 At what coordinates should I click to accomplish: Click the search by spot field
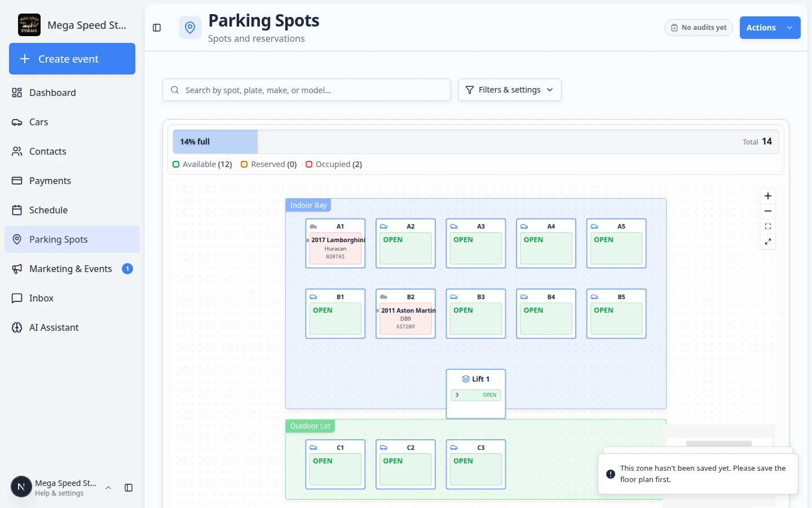point(307,90)
